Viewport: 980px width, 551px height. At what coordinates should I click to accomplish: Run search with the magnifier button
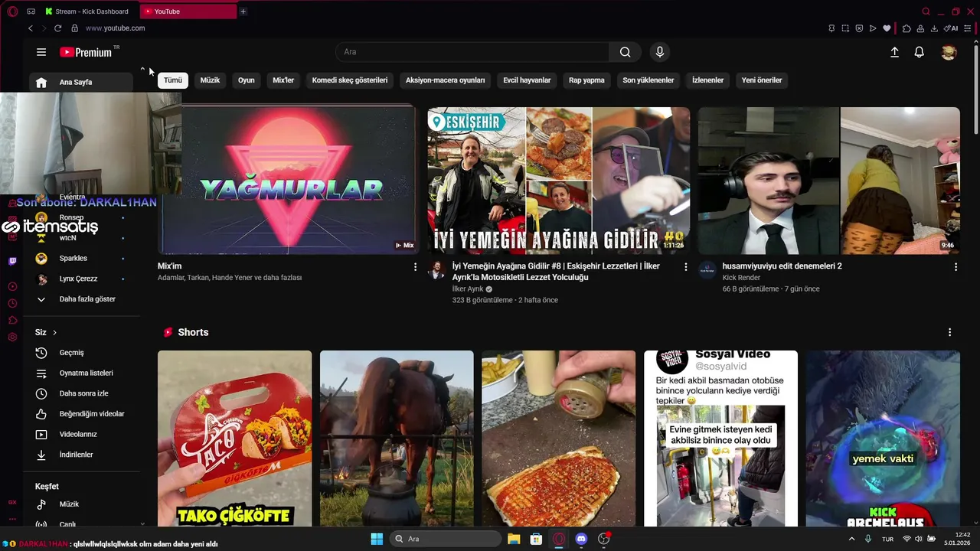[x=626, y=52]
